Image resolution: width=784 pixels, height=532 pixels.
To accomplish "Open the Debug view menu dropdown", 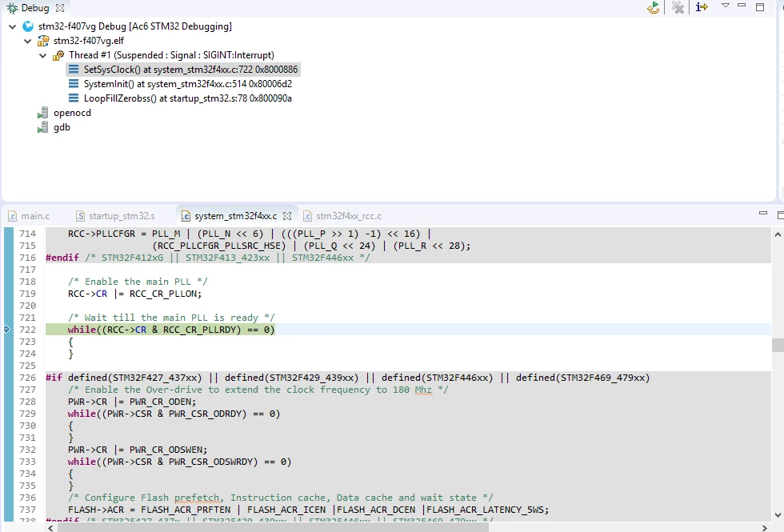I will (726, 6).
